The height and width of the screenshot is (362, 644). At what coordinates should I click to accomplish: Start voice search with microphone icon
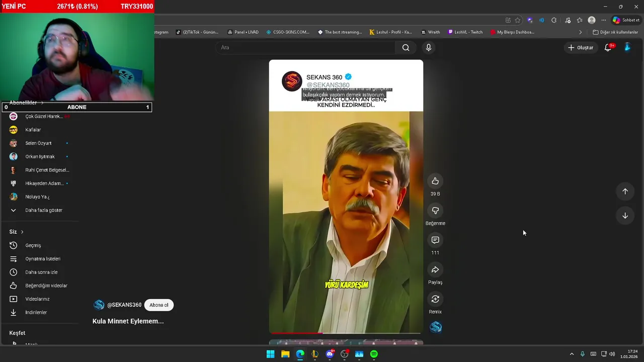[428, 47]
